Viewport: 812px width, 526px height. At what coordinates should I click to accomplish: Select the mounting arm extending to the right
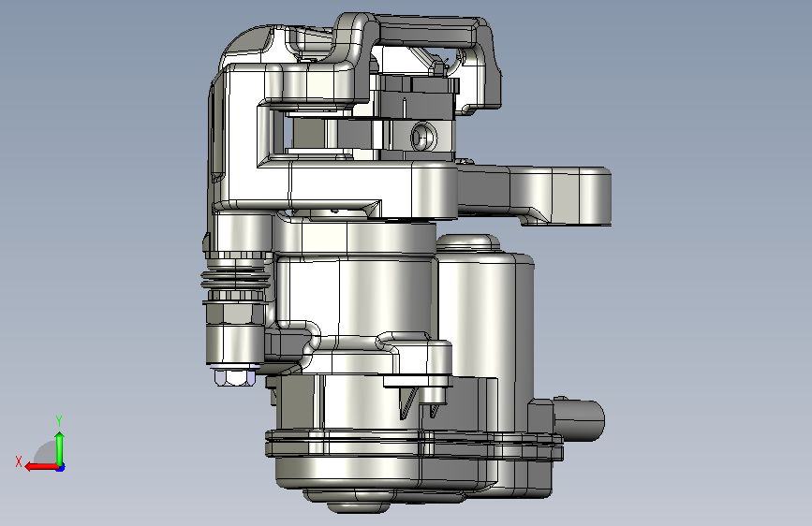coord(534,196)
